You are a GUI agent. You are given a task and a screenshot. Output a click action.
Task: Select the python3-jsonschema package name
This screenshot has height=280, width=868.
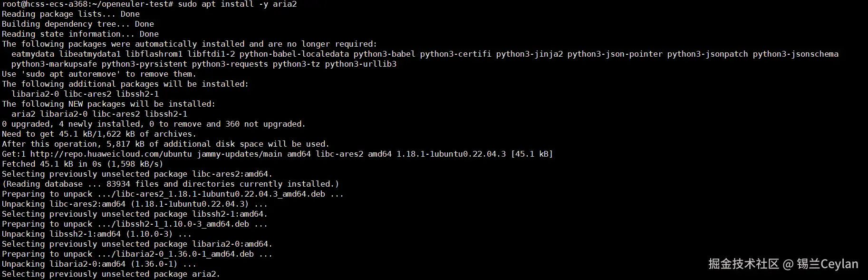[795, 54]
